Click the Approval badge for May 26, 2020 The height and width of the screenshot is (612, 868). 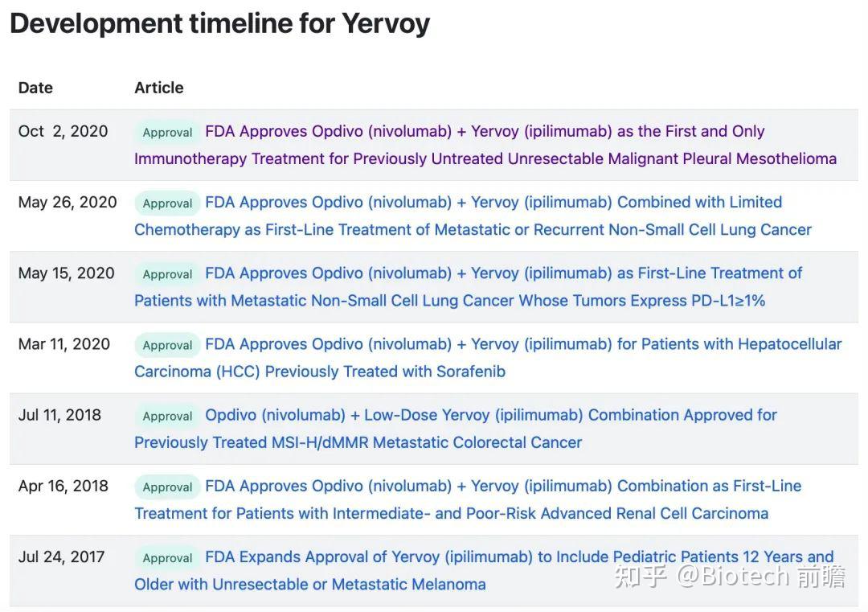pyautogui.click(x=167, y=203)
